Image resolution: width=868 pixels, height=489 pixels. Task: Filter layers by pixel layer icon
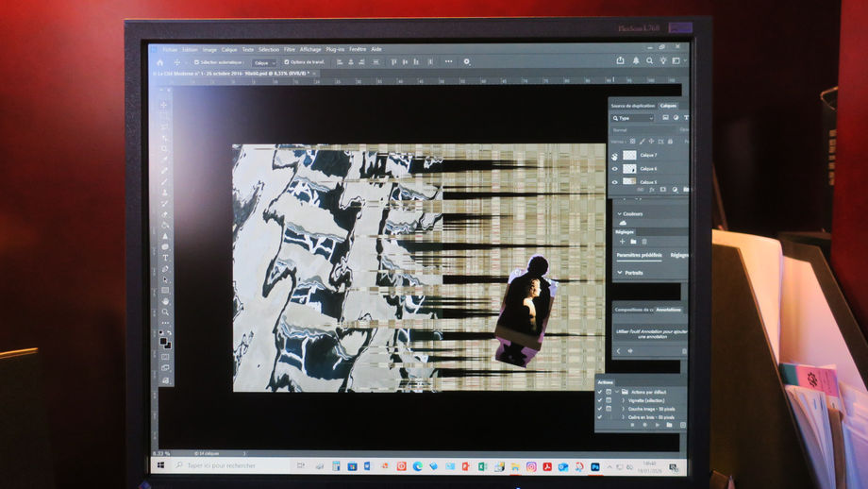(665, 117)
